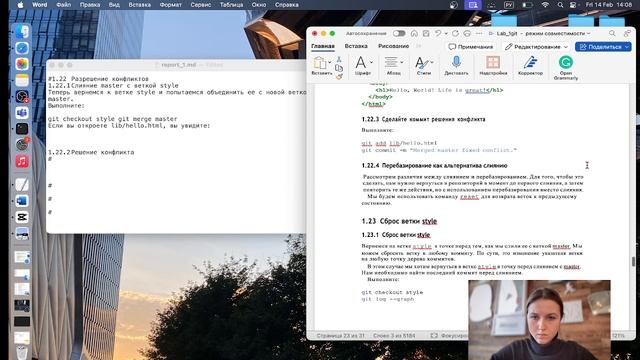Toggle the Автосохранение autosave switch in Word

point(399,33)
